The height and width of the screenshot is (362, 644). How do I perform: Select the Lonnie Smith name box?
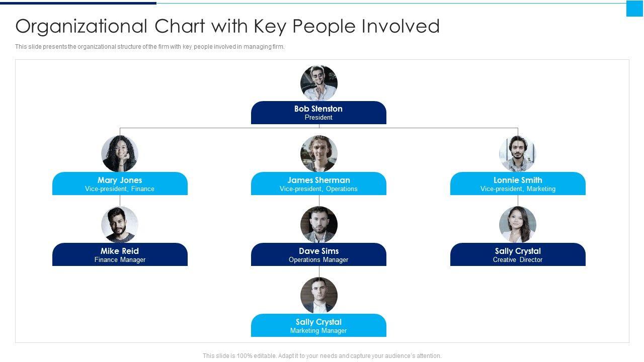(x=518, y=184)
